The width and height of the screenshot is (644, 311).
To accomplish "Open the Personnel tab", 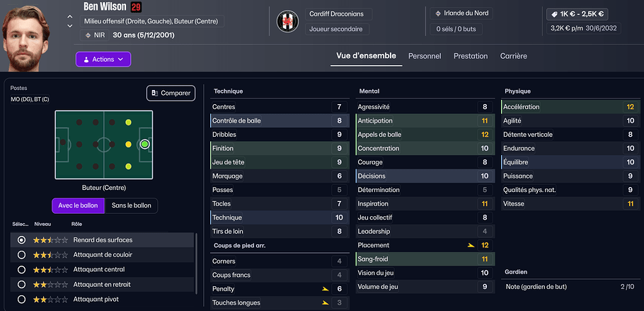I will (x=425, y=56).
